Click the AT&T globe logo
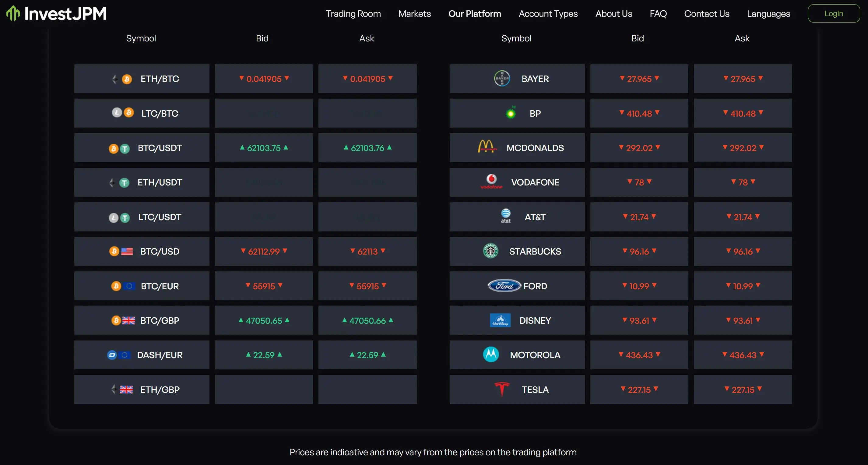 tap(505, 216)
